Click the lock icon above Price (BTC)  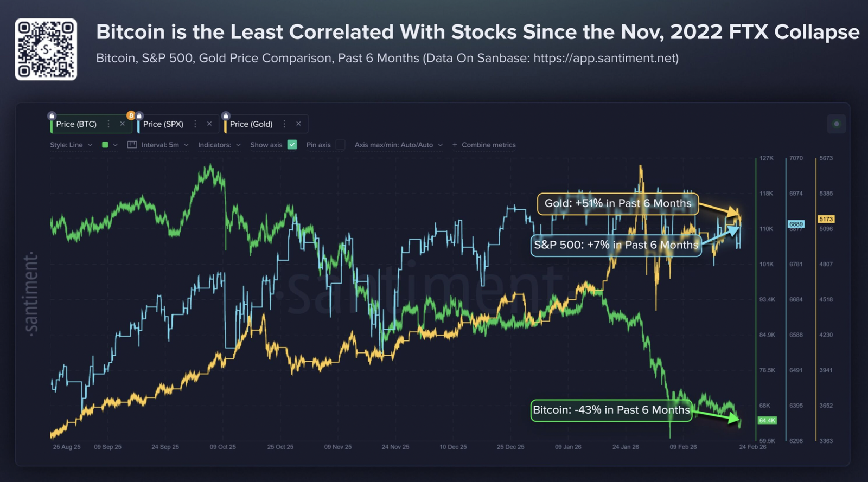[52, 116]
